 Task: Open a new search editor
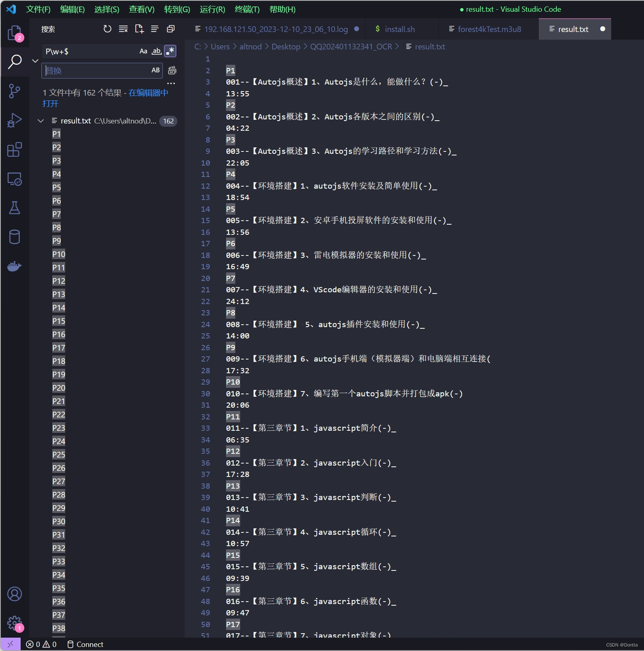click(x=139, y=29)
